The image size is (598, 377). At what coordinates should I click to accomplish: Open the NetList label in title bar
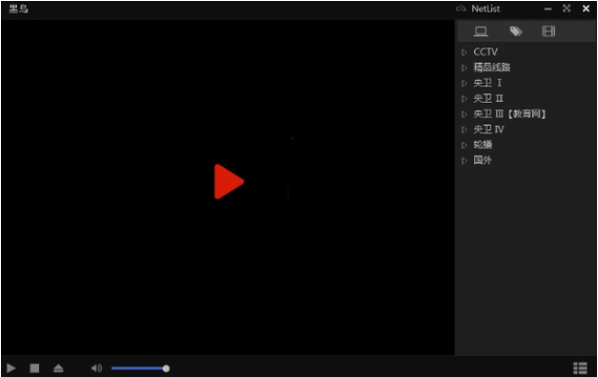(485, 9)
